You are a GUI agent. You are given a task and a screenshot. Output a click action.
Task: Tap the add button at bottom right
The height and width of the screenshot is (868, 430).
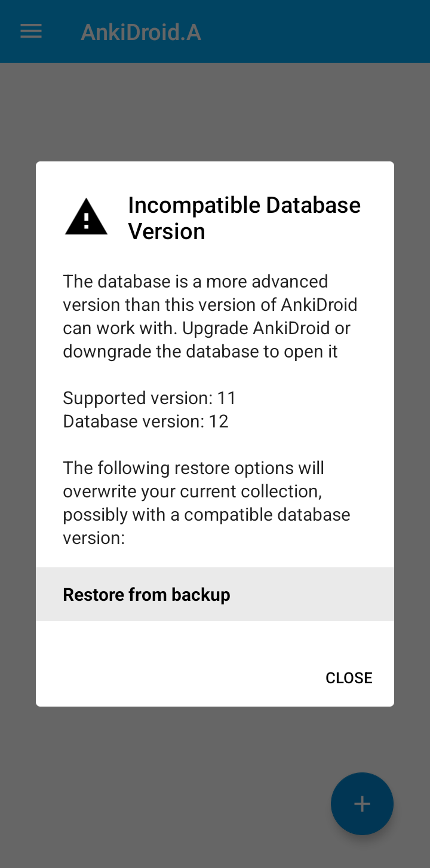(362, 803)
